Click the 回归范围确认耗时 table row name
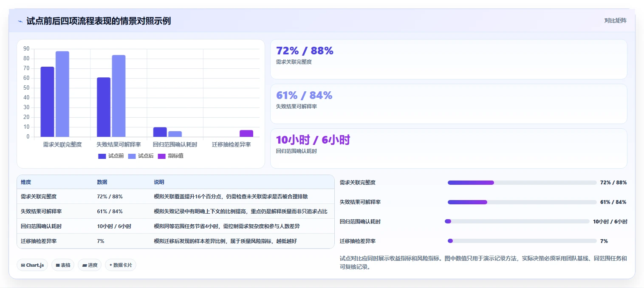 pos(41,226)
